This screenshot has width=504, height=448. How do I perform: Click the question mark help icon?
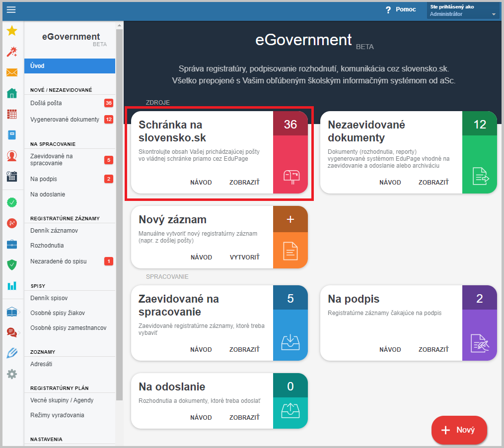(x=388, y=9)
